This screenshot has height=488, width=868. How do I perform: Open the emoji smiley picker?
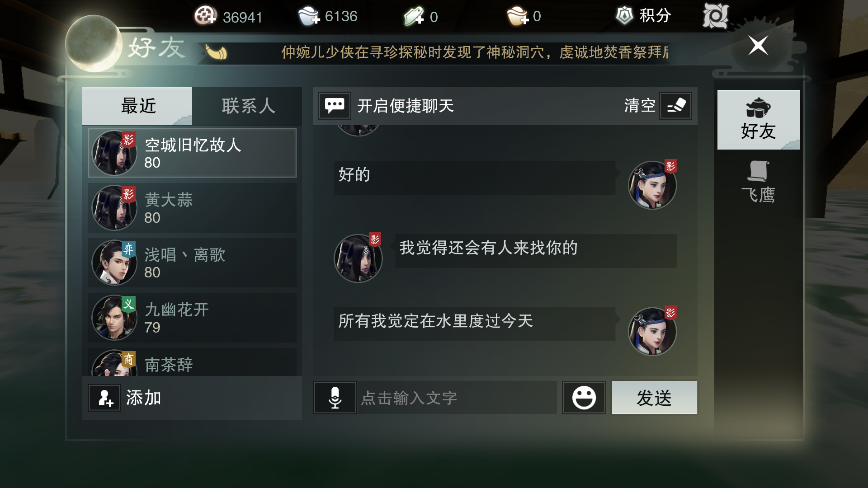(x=584, y=398)
